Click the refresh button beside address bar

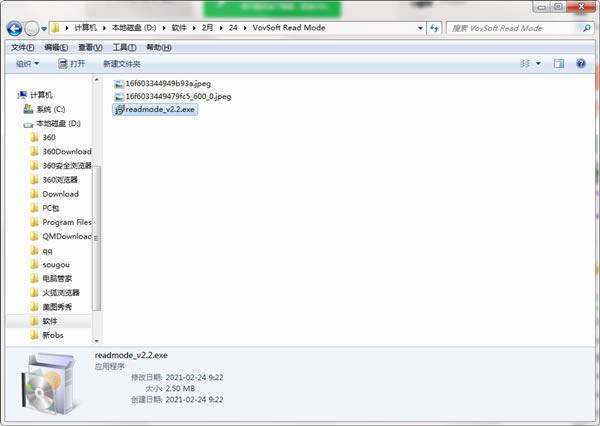[434, 28]
